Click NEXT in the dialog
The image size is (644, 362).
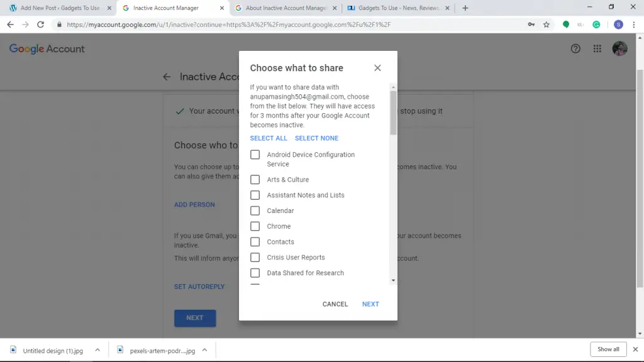coord(370,304)
